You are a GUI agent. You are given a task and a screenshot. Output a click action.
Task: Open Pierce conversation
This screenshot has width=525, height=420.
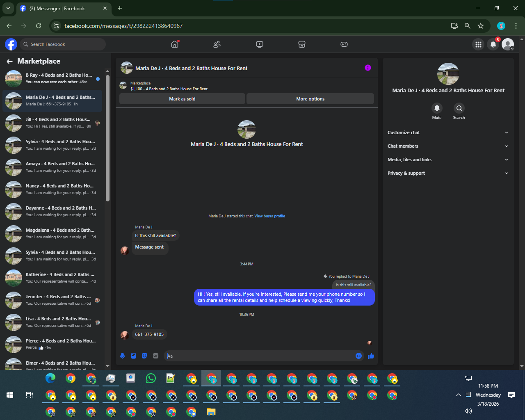tap(52, 345)
